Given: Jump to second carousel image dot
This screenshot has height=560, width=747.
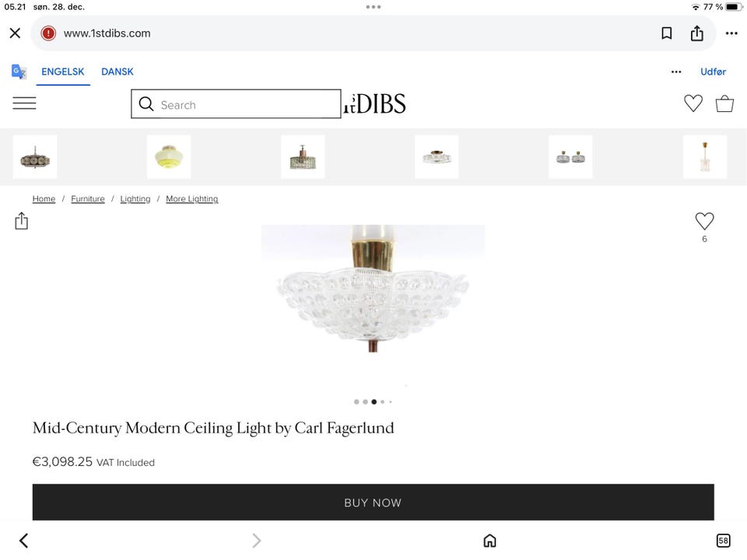Looking at the screenshot, I should point(365,402).
